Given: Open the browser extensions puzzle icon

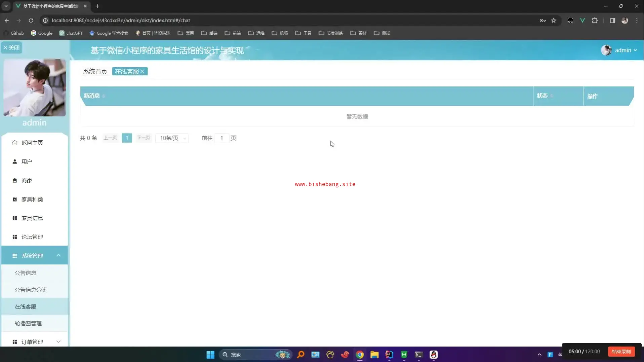Looking at the screenshot, I should pyautogui.click(x=595, y=21).
